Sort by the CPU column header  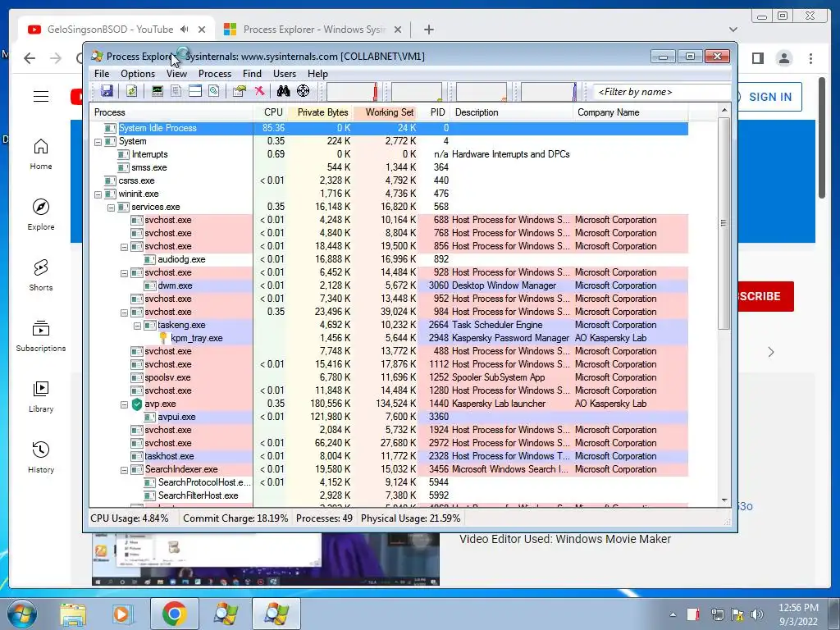click(270, 112)
